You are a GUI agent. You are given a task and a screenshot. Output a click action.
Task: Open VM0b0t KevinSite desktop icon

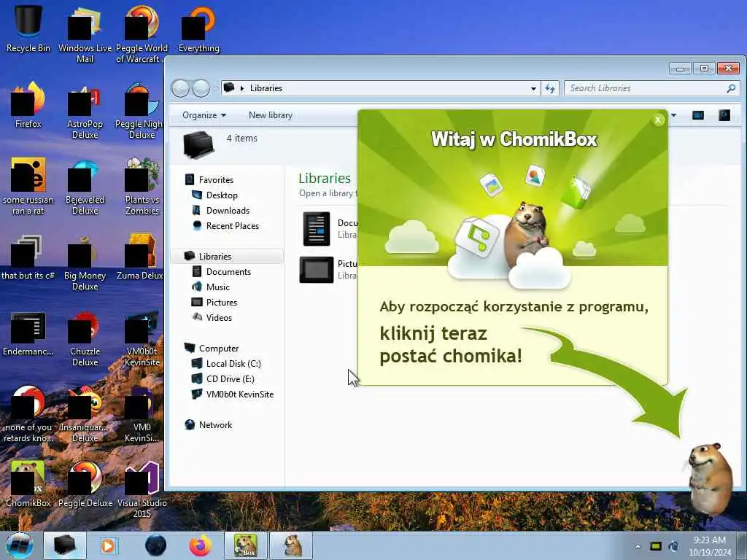click(x=142, y=338)
